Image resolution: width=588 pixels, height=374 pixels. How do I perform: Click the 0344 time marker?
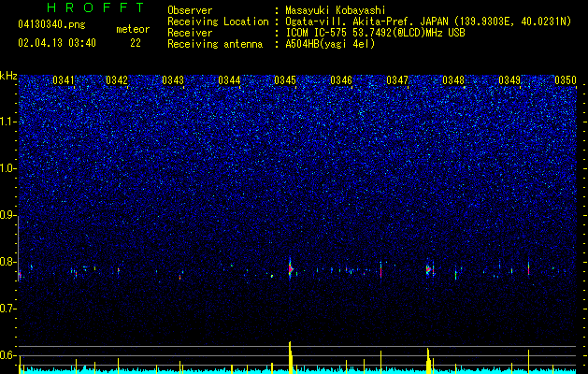point(229,80)
